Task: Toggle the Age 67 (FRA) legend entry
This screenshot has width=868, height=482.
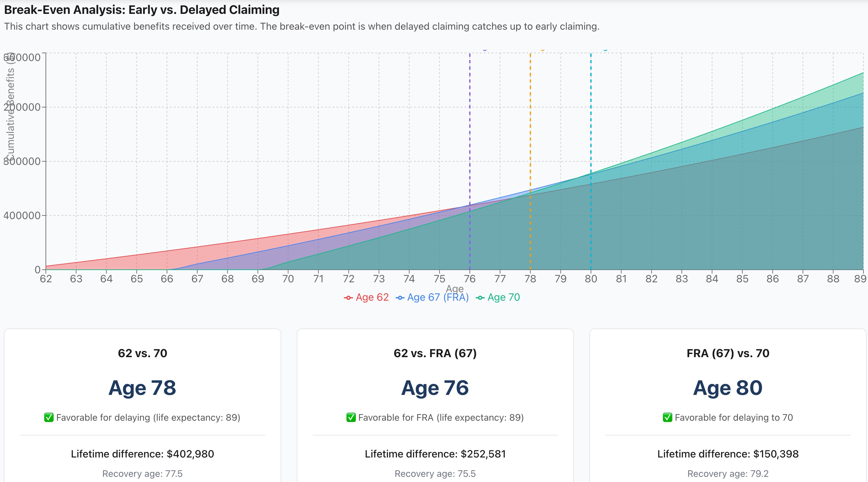Action: (x=432, y=297)
